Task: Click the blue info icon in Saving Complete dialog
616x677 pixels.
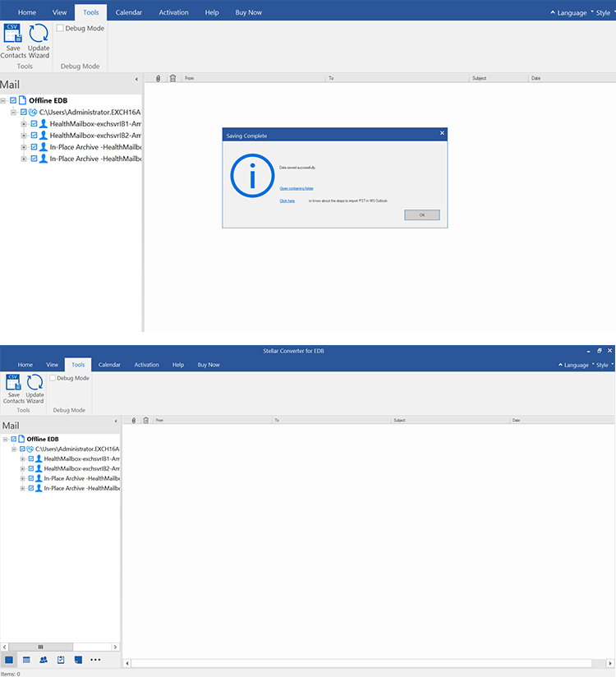Action: point(252,176)
